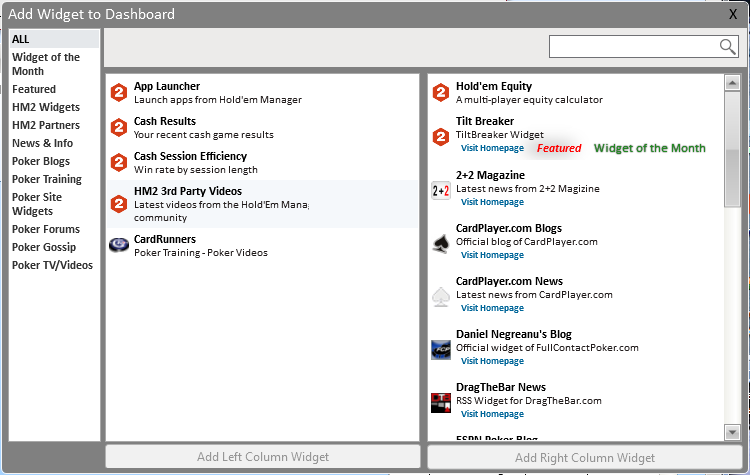
Task: Open Poker TV/Videos category
Action: click(53, 265)
